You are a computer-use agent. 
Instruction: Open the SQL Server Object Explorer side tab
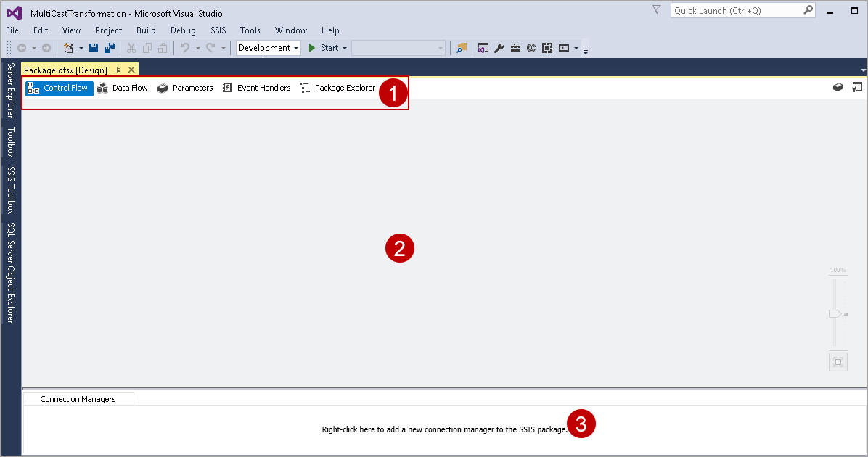point(10,273)
